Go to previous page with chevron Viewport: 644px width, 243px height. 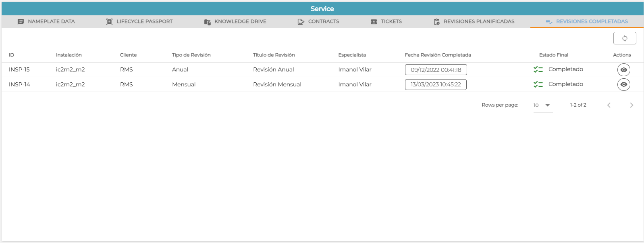[x=609, y=105]
